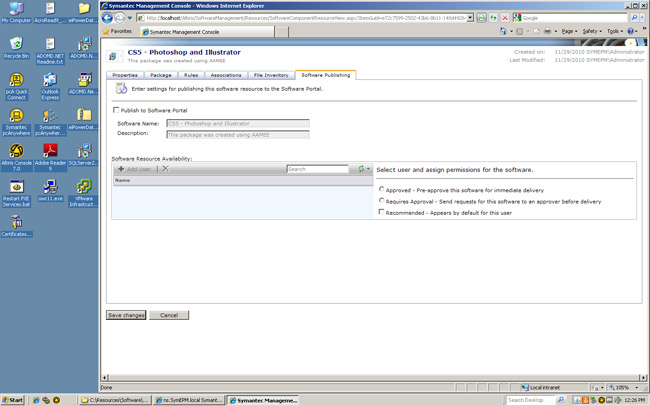Open VMware Infrastructure desktop icon

tap(84, 193)
